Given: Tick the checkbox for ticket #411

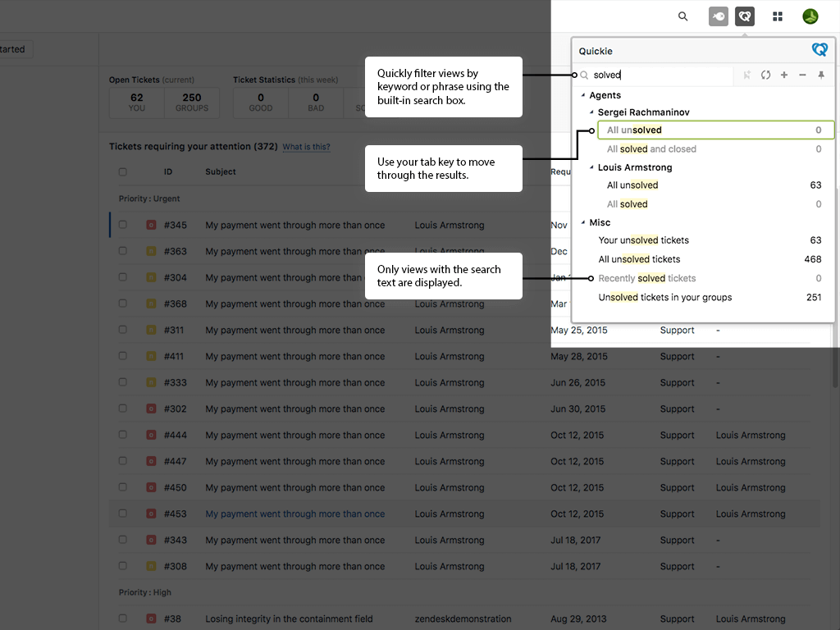Looking at the screenshot, I should (x=123, y=356).
